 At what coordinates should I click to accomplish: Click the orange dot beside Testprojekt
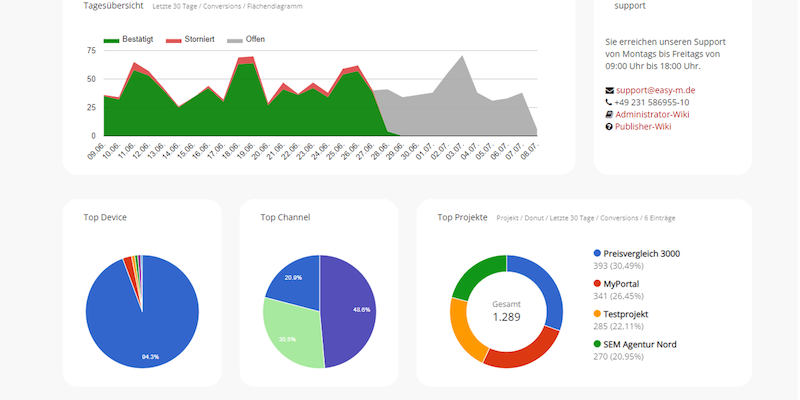point(598,314)
